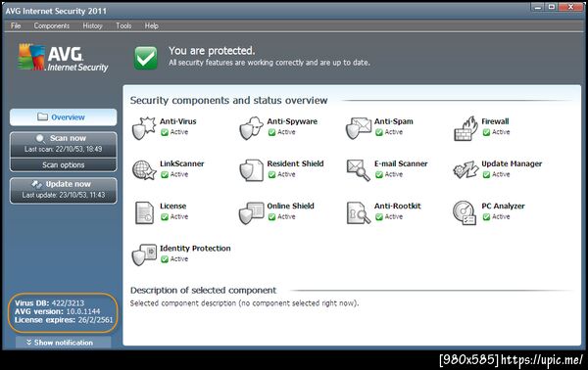This screenshot has width=588, height=370.
Task: Select the Overview button in sidebar
Action: (x=64, y=117)
